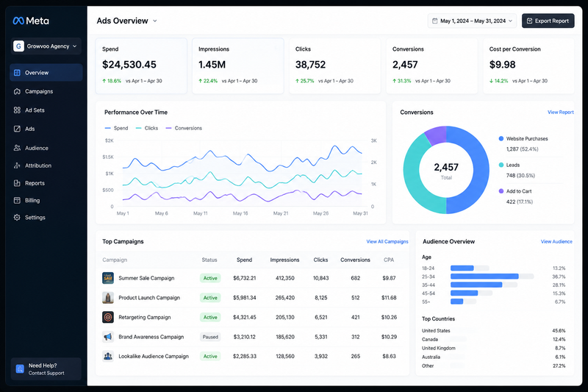
Task: Toggle the Conversions series in chart legend
Action: click(184, 128)
